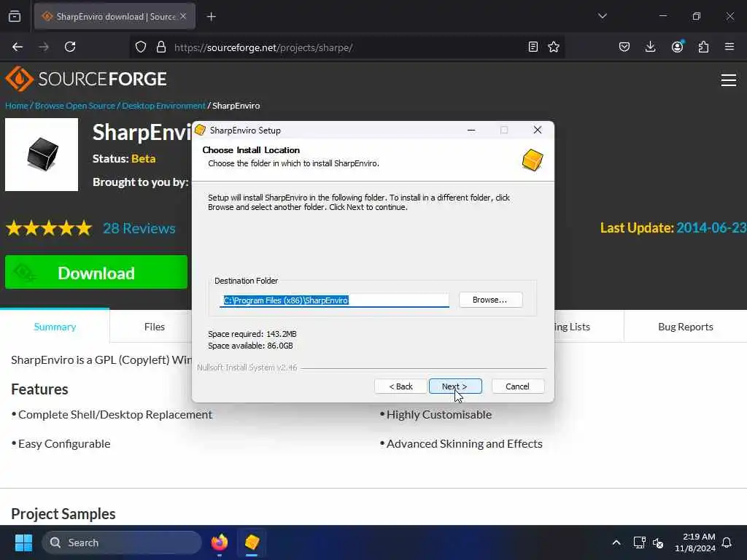Click the Next button in SharpEnviro Setup

(455, 386)
